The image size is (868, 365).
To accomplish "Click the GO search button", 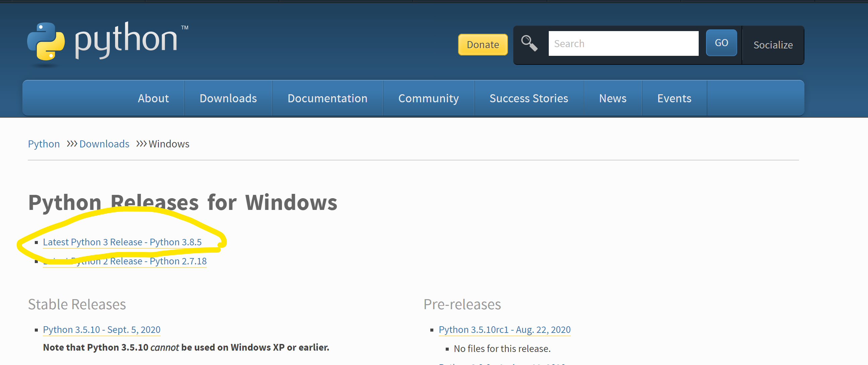I will (x=721, y=43).
